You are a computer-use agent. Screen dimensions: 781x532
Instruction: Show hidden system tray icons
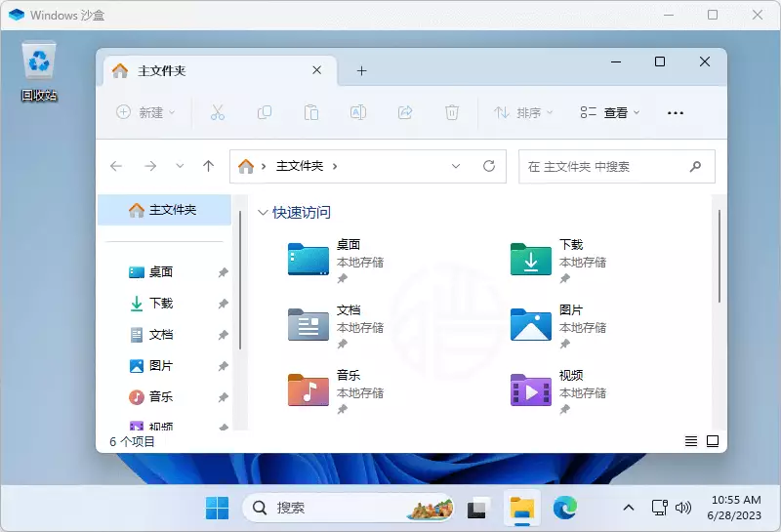tap(629, 508)
